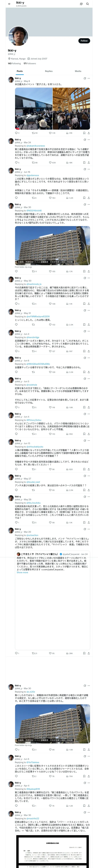Open more options on the May 8 post
The image size is (98, 868).
(89, 78)
